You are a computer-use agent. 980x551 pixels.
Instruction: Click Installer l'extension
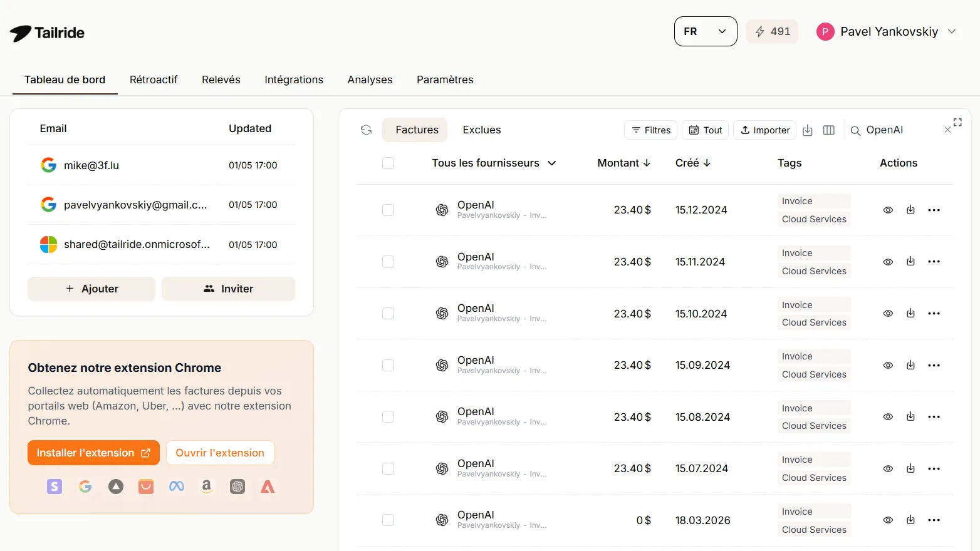point(93,453)
